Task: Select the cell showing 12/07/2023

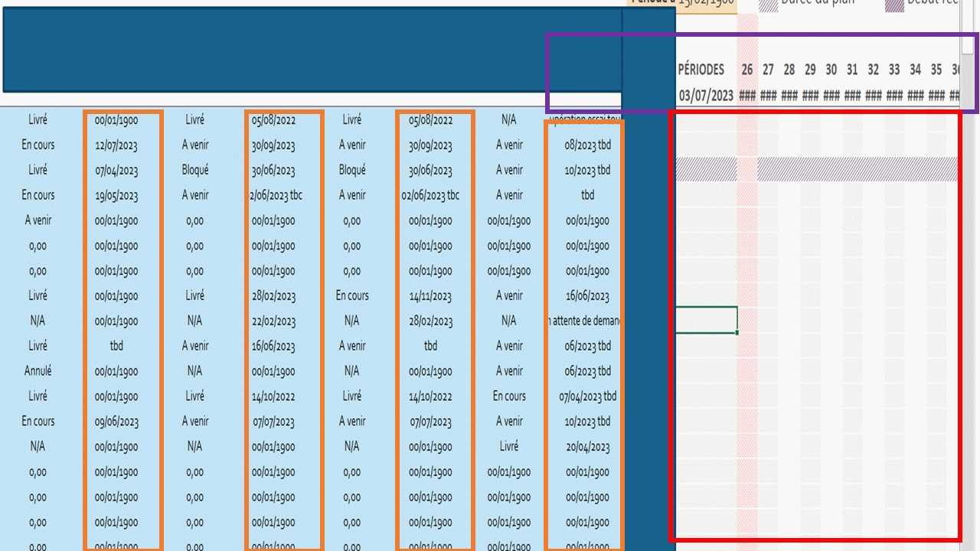Action: [116, 145]
